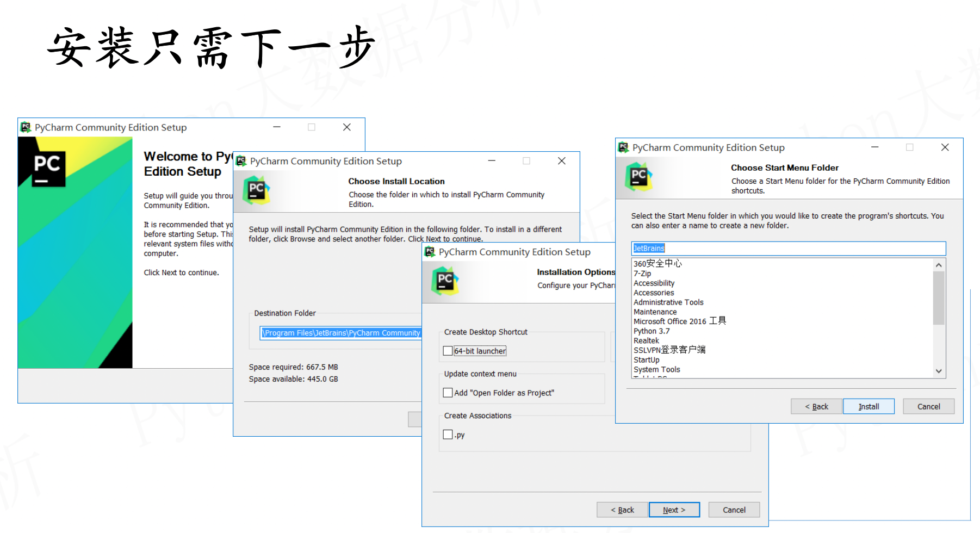Click Next in Installation Options window
980x533 pixels.
(674, 510)
